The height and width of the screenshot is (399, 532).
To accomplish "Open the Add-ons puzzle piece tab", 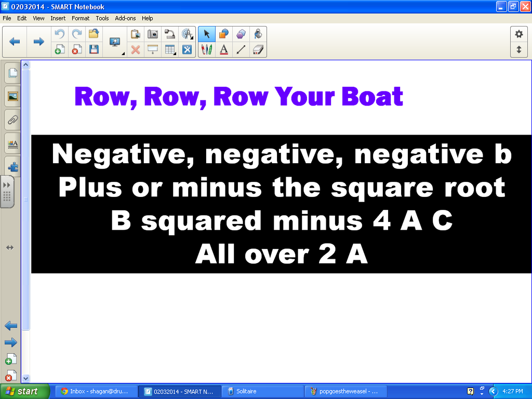I will point(12,167).
